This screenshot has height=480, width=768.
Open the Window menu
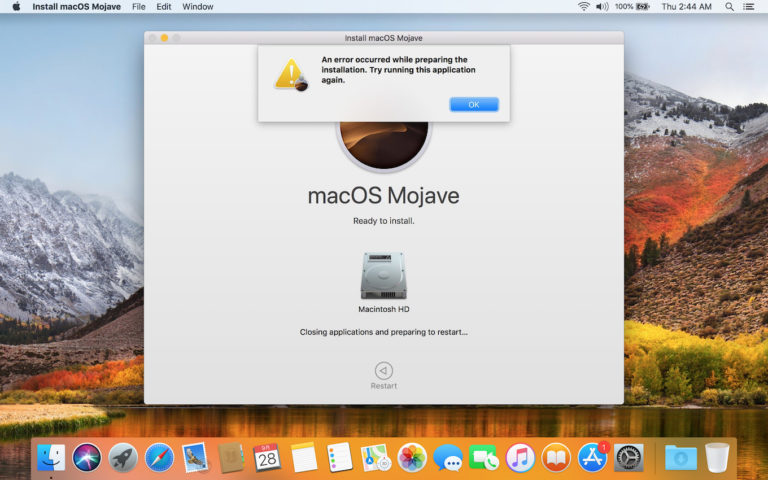click(198, 7)
